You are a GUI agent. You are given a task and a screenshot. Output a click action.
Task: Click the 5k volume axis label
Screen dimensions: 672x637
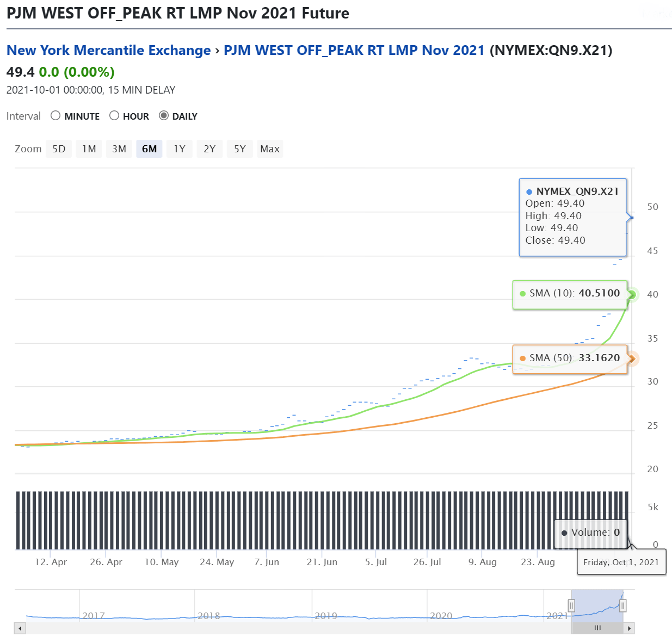coord(653,507)
